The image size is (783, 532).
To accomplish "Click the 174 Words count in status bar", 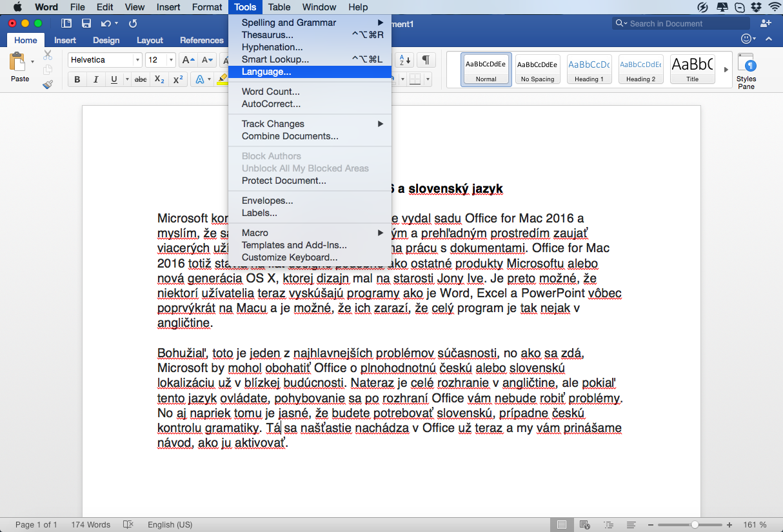I will pyautogui.click(x=90, y=524).
